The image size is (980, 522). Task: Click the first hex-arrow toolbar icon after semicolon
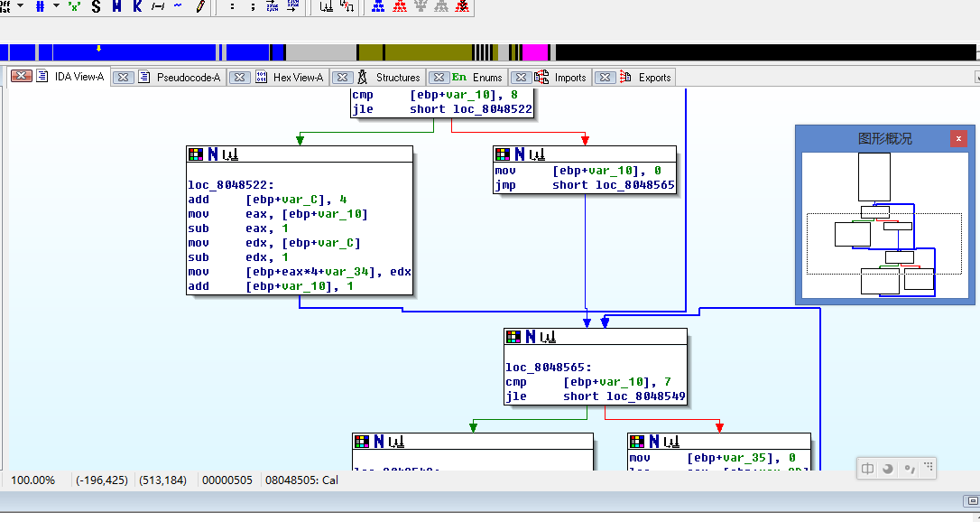click(x=273, y=6)
